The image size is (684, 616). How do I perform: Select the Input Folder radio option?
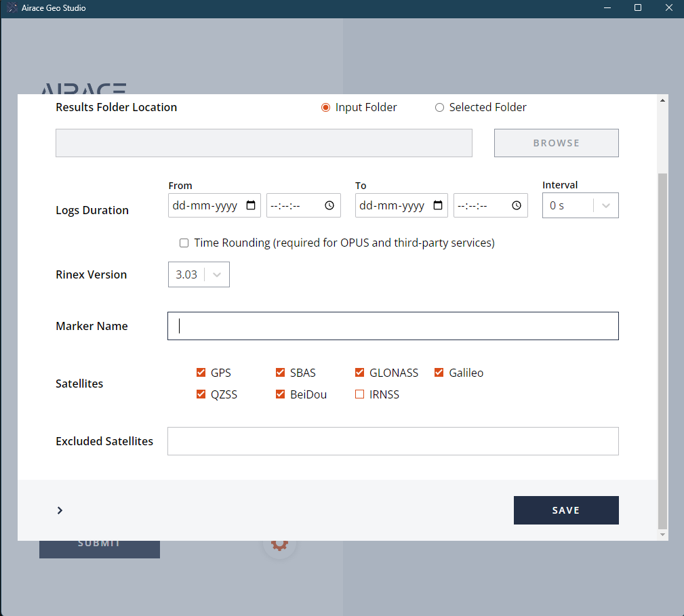[x=325, y=107]
